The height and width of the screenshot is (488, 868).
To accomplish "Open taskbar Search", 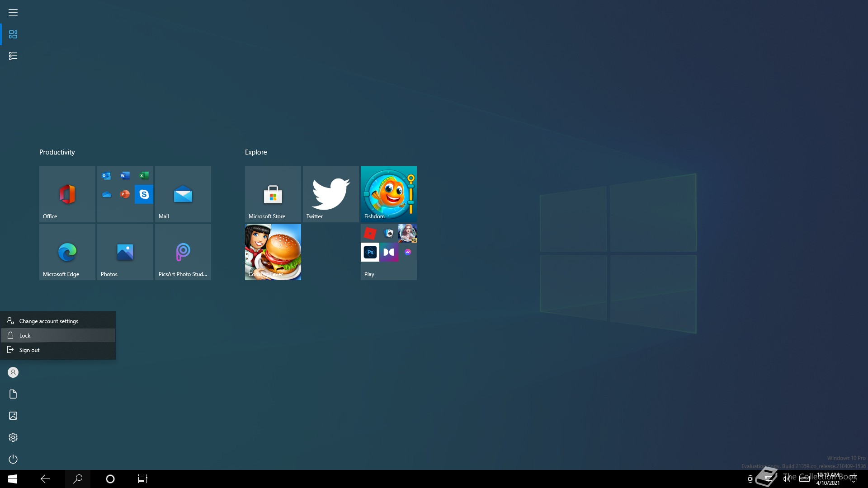I will coord(78,479).
